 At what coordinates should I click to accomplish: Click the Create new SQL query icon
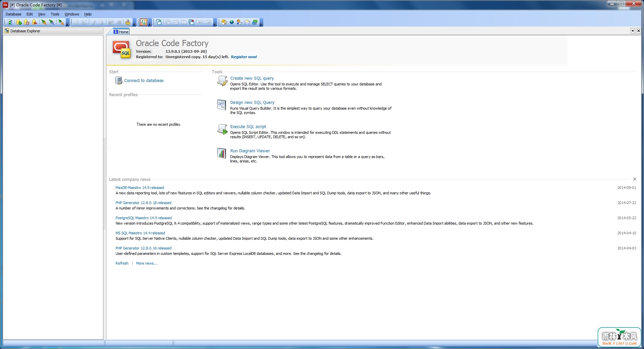[x=222, y=81]
